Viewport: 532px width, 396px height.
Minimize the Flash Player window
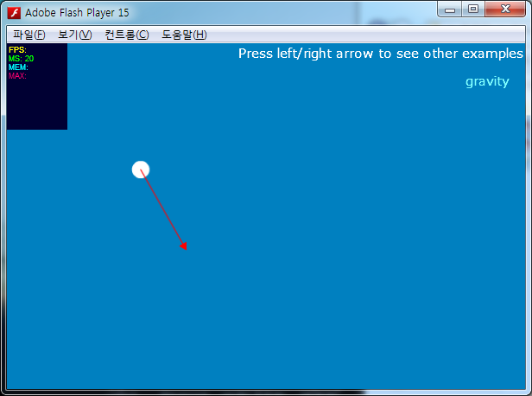pyautogui.click(x=451, y=10)
